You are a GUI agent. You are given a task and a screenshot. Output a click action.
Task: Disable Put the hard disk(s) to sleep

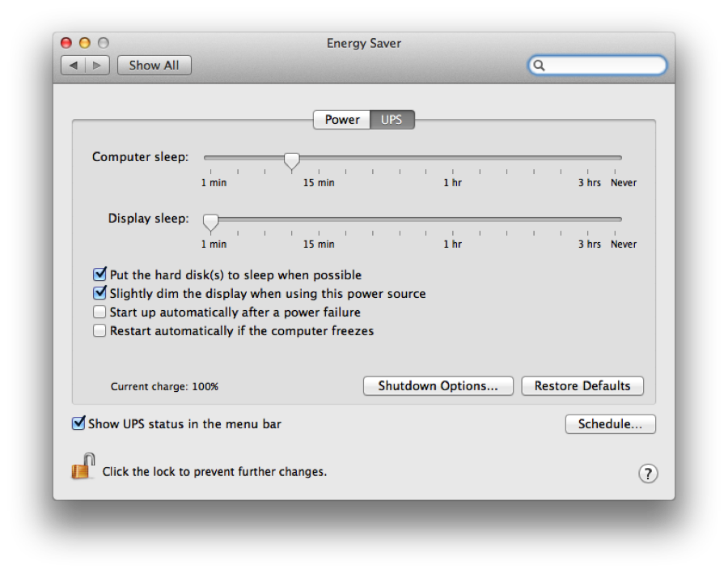(100, 275)
